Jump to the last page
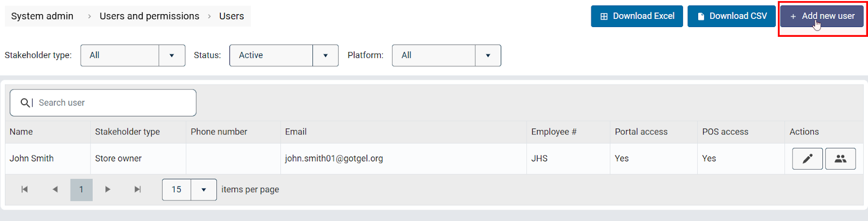This screenshot has width=868, height=221. [x=138, y=190]
